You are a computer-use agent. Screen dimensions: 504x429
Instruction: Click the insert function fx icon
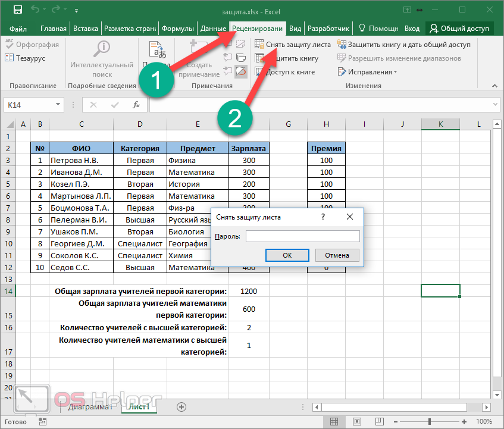pyautogui.click(x=136, y=105)
